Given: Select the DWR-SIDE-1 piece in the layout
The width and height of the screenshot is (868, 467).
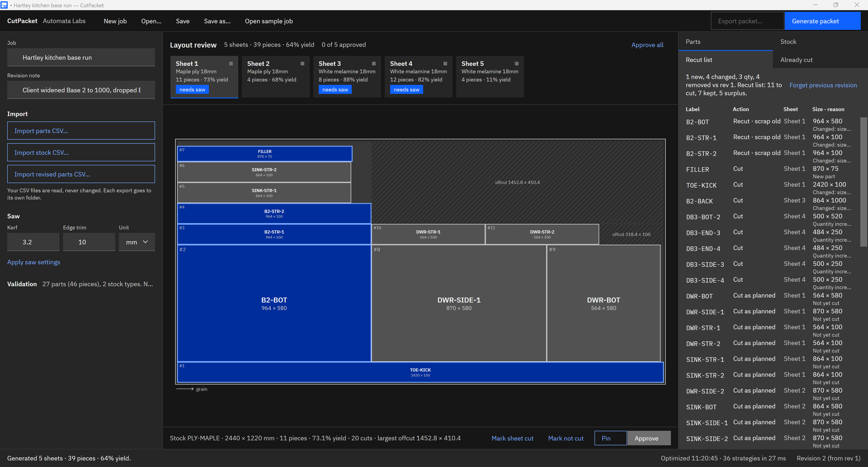Looking at the screenshot, I should [x=459, y=304].
